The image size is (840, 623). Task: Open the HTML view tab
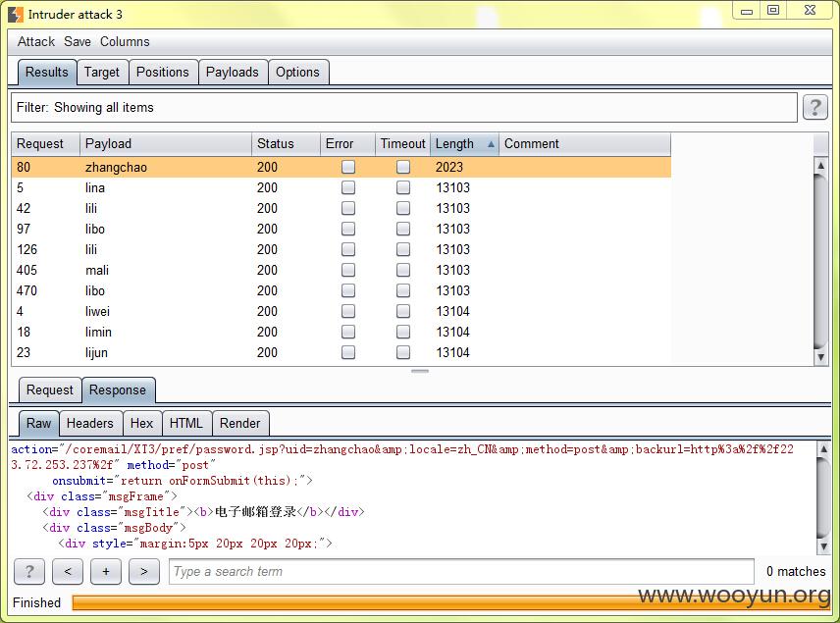pos(186,423)
